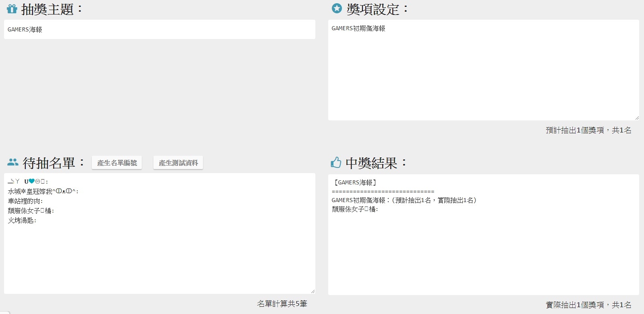This screenshot has height=314, width=644.
Task: Focus the 抽獎主題 input containing GAMERS海報
Action: tap(159, 29)
